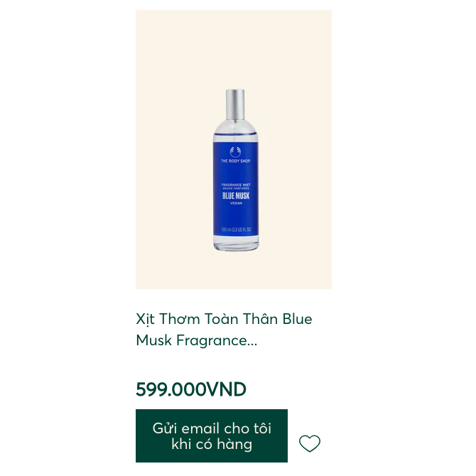Select the 599.000VND price text
Image resolution: width=476 pixels, height=476 pixels.
[191, 389]
